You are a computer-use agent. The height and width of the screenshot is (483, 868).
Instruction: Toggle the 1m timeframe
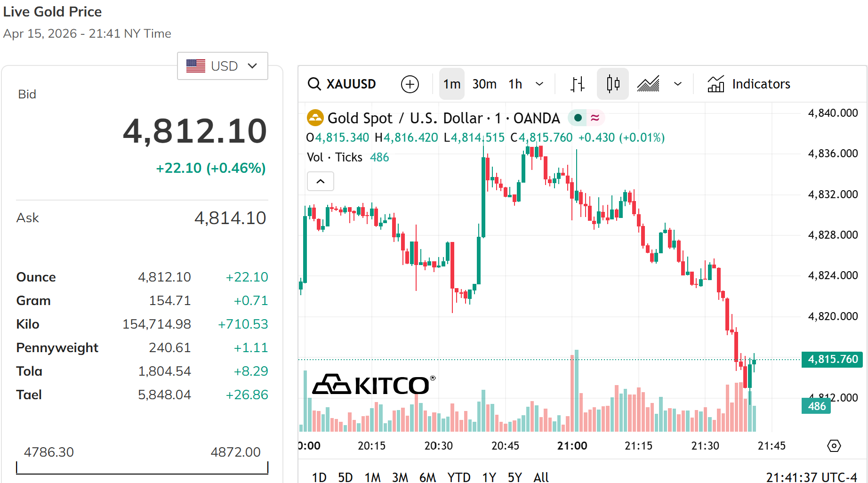click(x=452, y=84)
